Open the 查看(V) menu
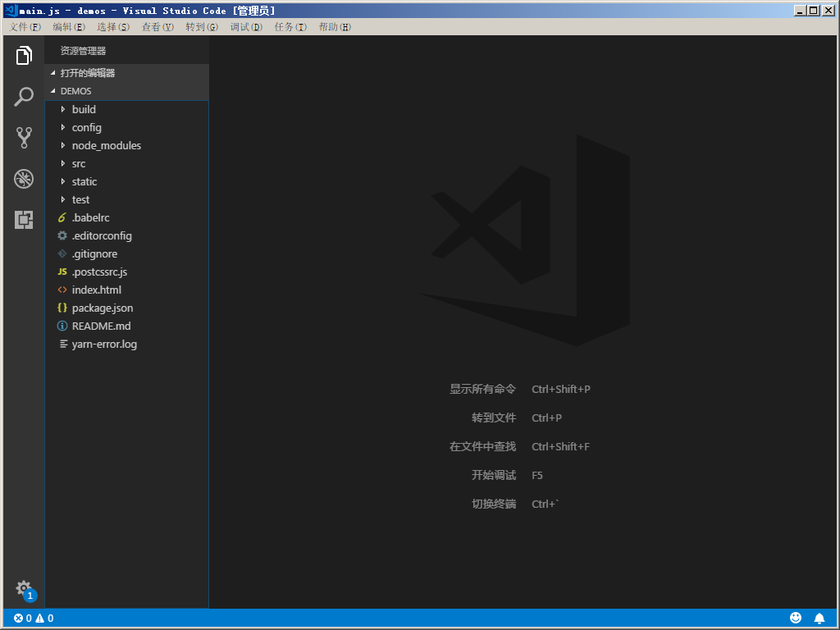 pyautogui.click(x=157, y=27)
